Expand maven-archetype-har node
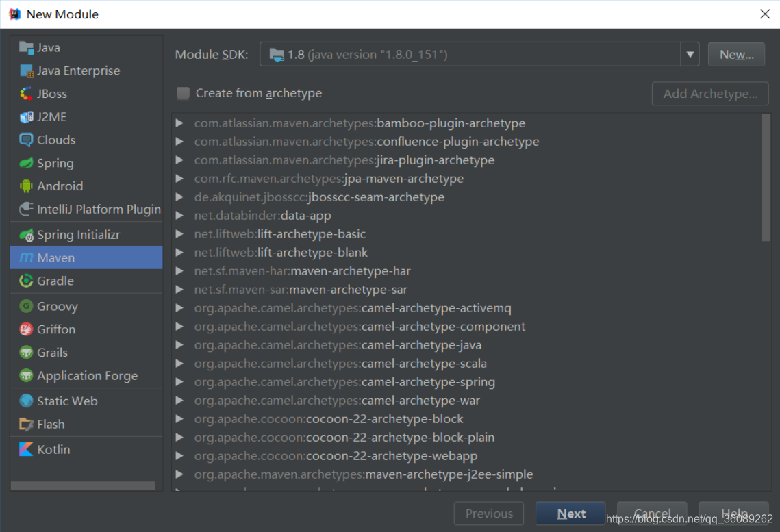This screenshot has height=532, width=780. (x=179, y=271)
